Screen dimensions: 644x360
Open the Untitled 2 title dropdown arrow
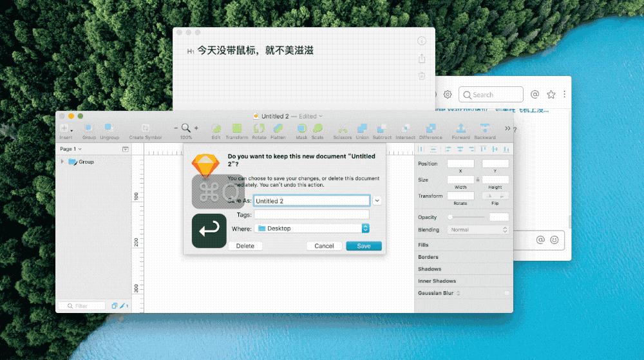point(321,116)
